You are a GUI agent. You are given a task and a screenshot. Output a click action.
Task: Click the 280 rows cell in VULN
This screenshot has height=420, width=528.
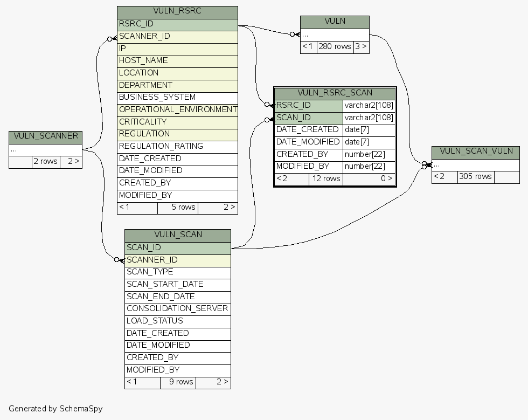[x=335, y=47]
